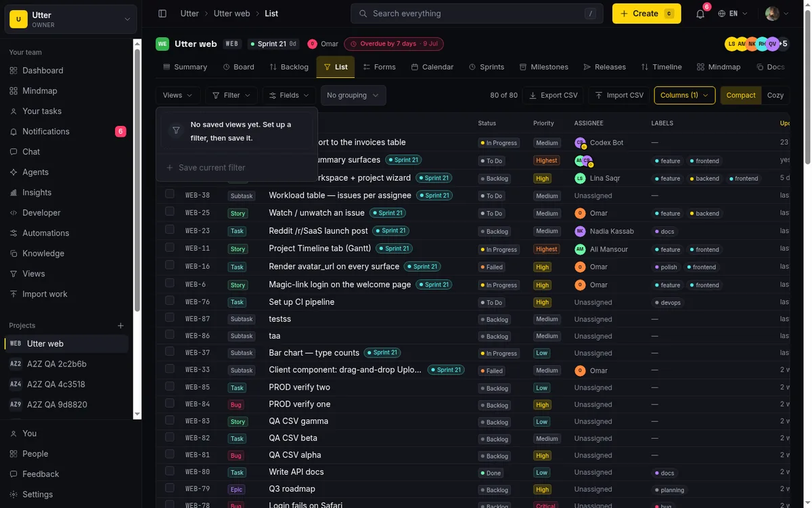Select checkbox for WEB-25 row
Screen dimensions: 812x508
click(170, 212)
